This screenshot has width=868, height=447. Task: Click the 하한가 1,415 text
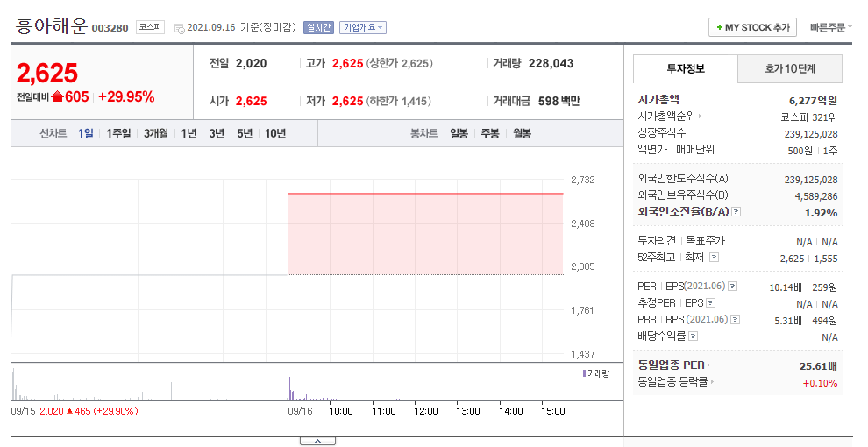[398, 102]
